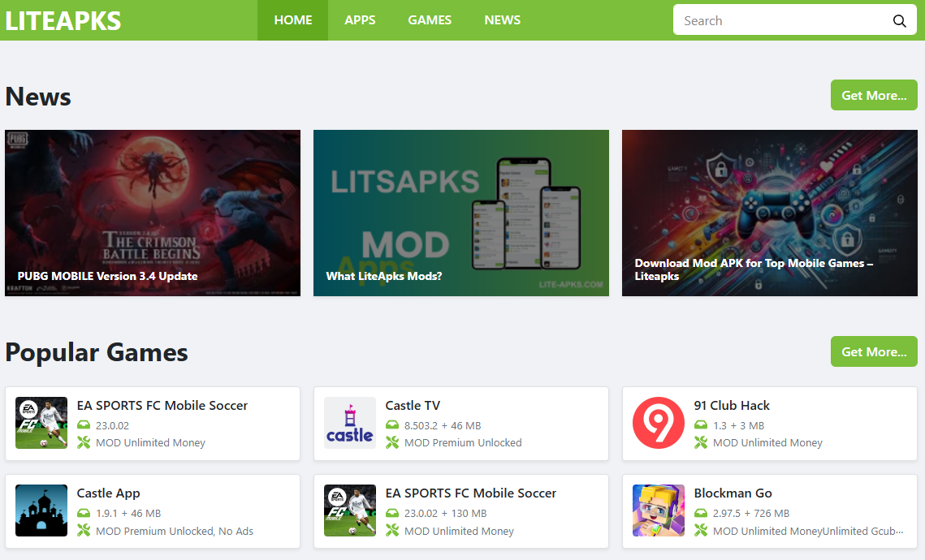Viewport: 925px width, 560px height.
Task: Click the '1.9.1 + 46 MB' text
Action: pos(128,514)
